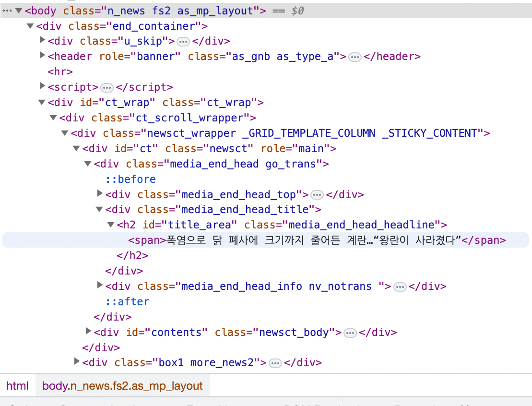Expand the header banner element
The height and width of the screenshot is (406, 532).
42,55
